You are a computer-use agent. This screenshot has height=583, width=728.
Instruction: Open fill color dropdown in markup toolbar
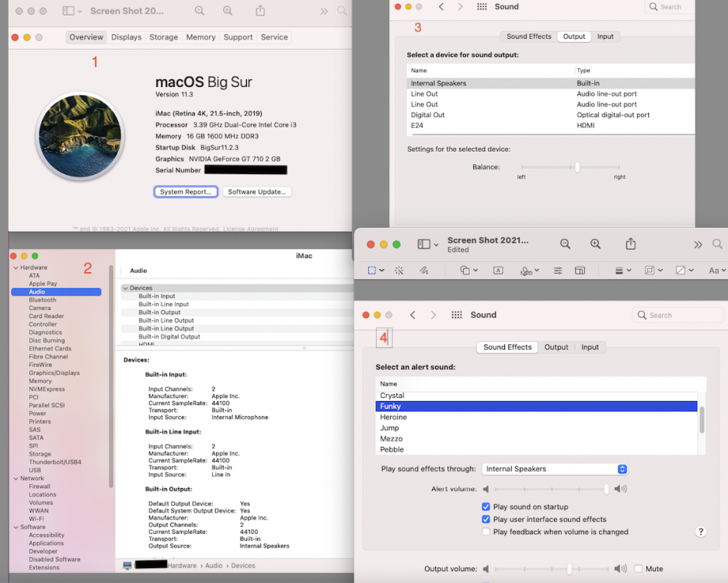pos(684,271)
